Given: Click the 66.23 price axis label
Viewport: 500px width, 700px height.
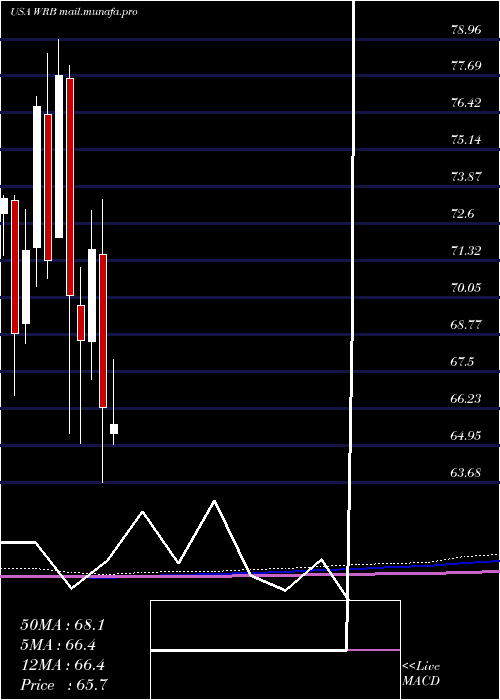Looking at the screenshot, I should coord(466,398).
